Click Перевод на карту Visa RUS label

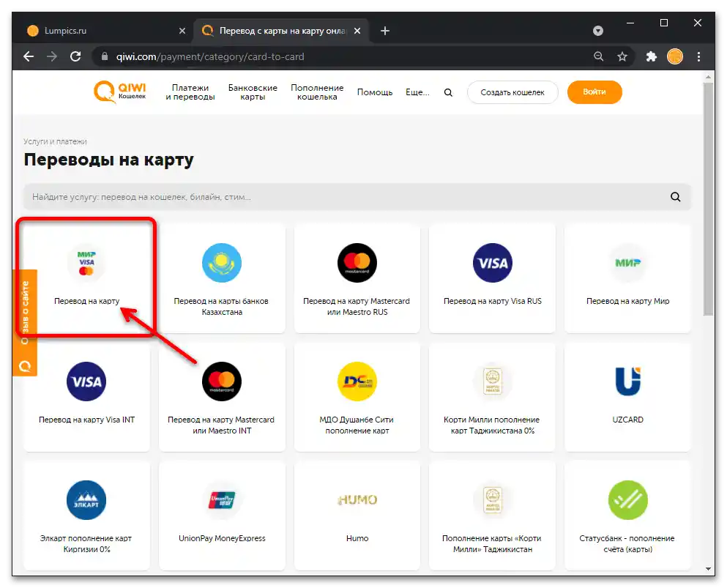[x=493, y=301]
